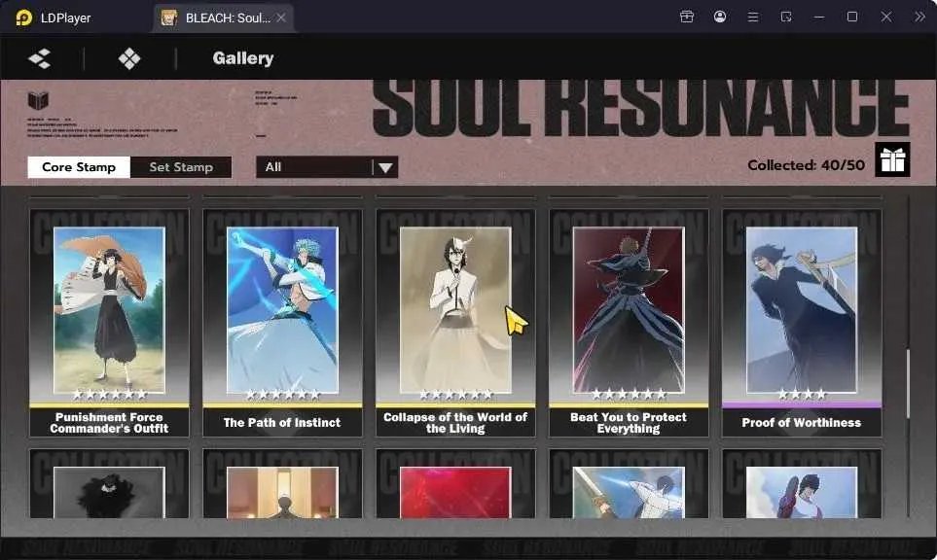Click the four-star rating on Proof of Worthiness
Image resolution: width=937 pixels, height=560 pixels.
tap(802, 394)
